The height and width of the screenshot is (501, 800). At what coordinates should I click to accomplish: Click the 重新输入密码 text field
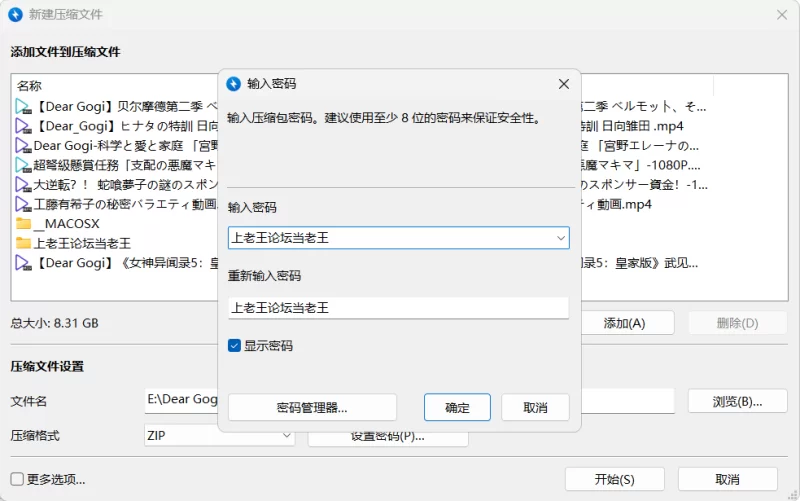point(398,308)
